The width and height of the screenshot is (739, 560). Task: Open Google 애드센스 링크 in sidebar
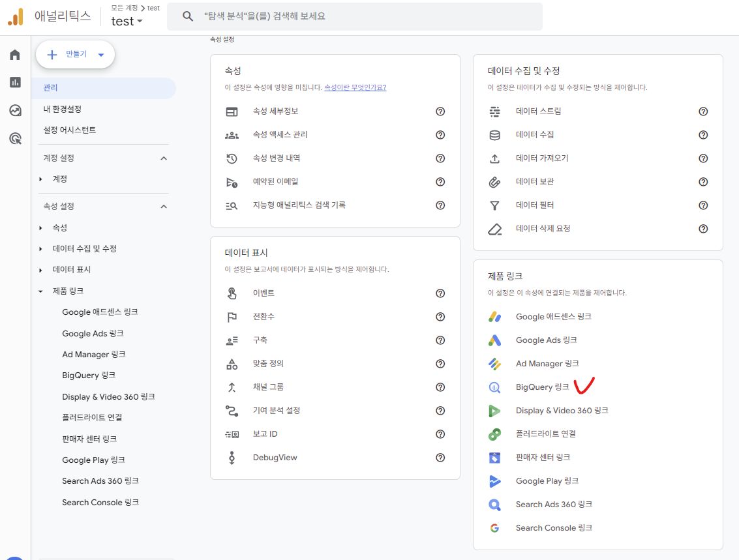click(100, 312)
